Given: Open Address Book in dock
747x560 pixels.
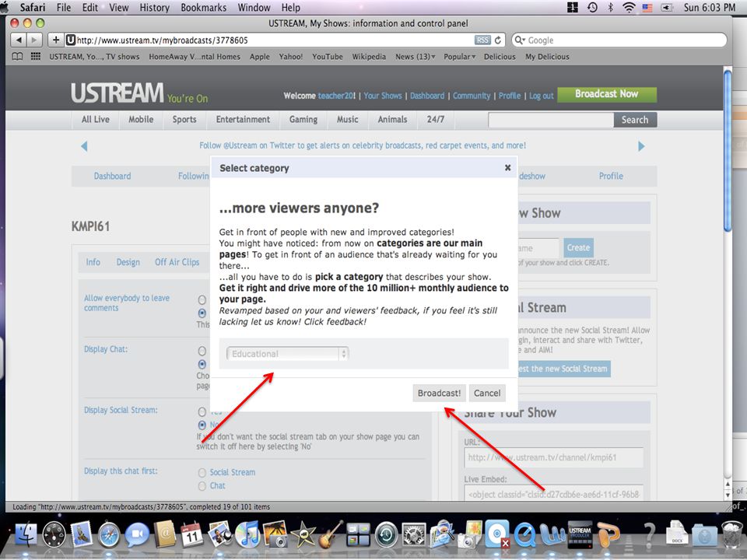Looking at the screenshot, I should click(165, 534).
